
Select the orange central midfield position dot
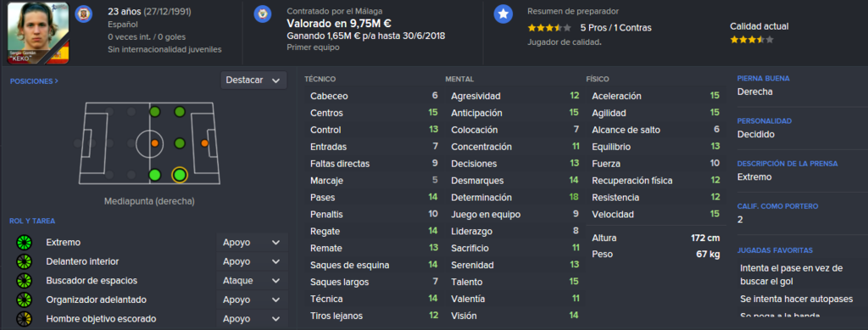click(x=155, y=143)
